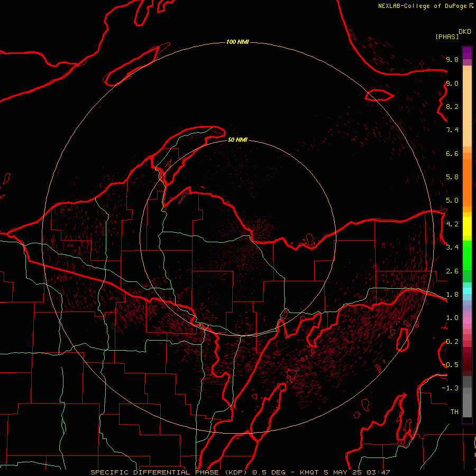Pick the pink segment of the color bar
The width and height of the screenshot is (476, 476).
click(467, 321)
